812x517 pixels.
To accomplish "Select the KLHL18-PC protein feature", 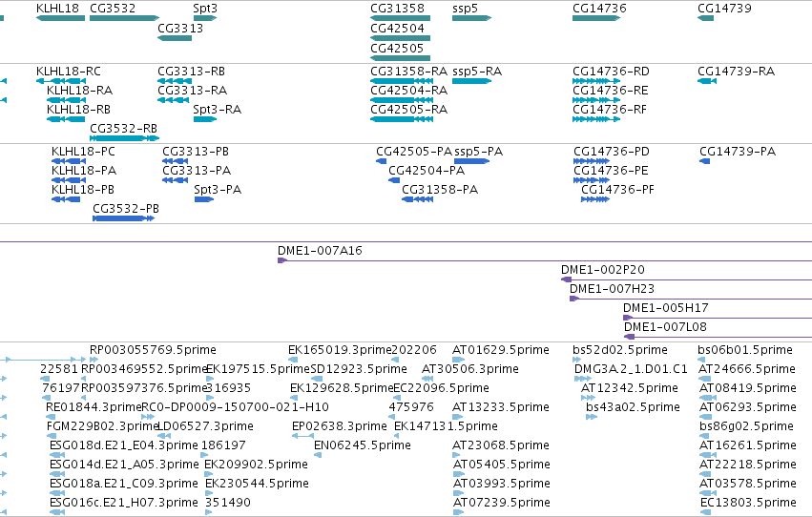I will pos(69,161).
